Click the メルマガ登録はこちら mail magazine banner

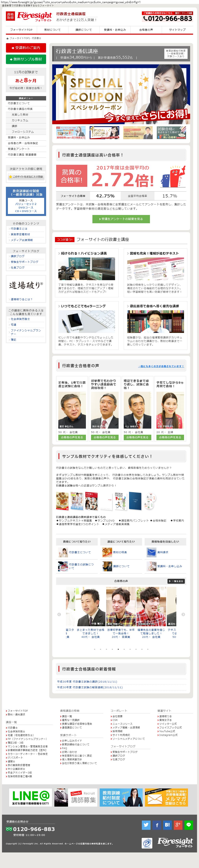tap(166, 797)
